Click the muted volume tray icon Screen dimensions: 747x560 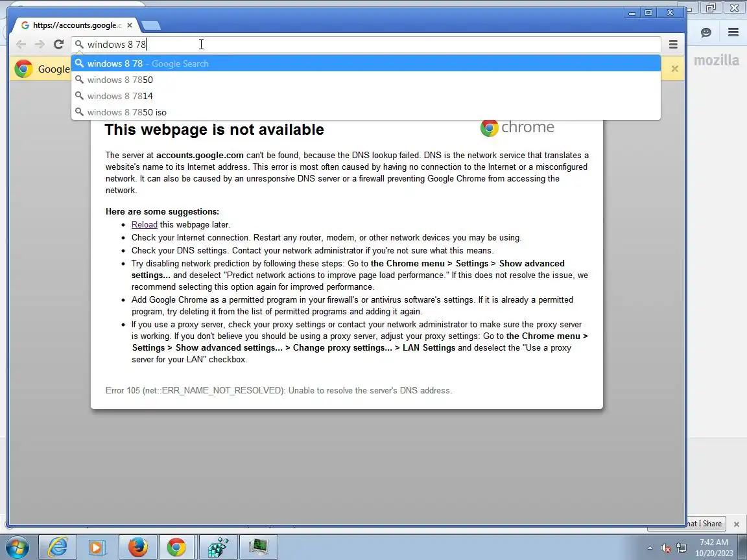click(x=666, y=548)
